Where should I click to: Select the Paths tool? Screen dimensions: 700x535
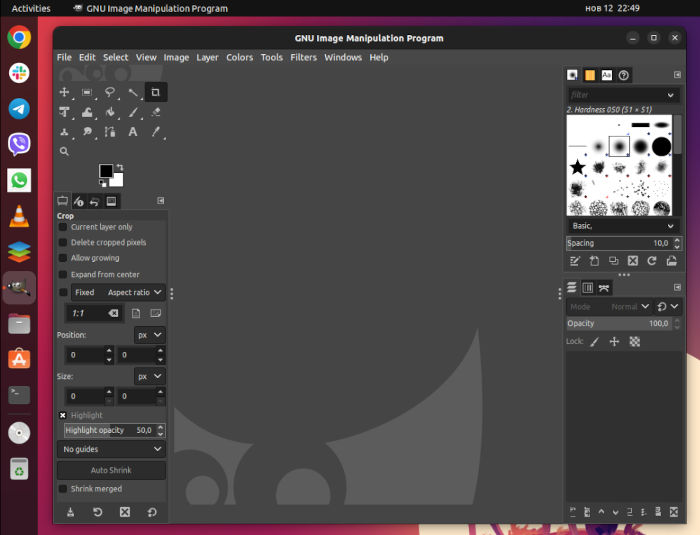pyautogui.click(x=110, y=132)
